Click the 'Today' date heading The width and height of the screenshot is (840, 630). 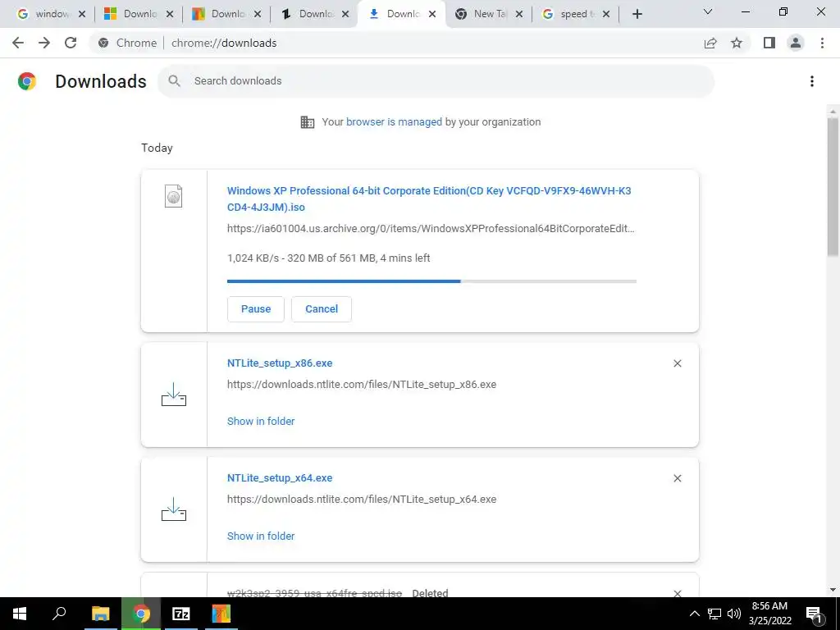tap(157, 148)
